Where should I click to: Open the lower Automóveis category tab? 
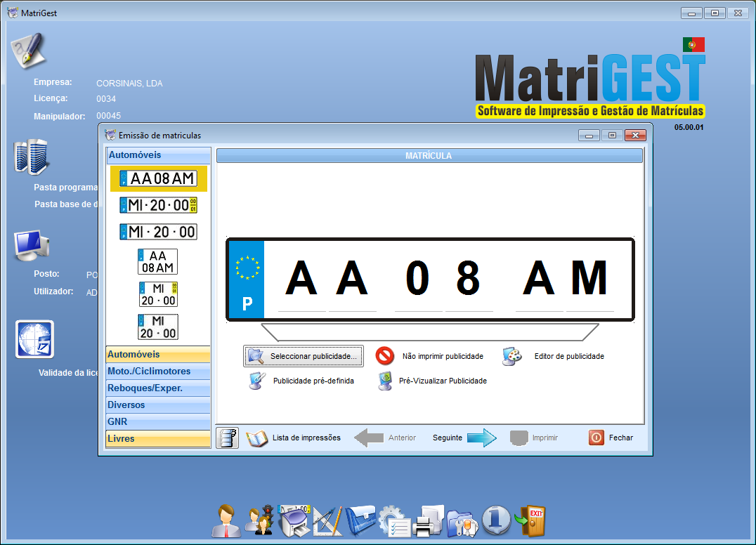(x=158, y=354)
